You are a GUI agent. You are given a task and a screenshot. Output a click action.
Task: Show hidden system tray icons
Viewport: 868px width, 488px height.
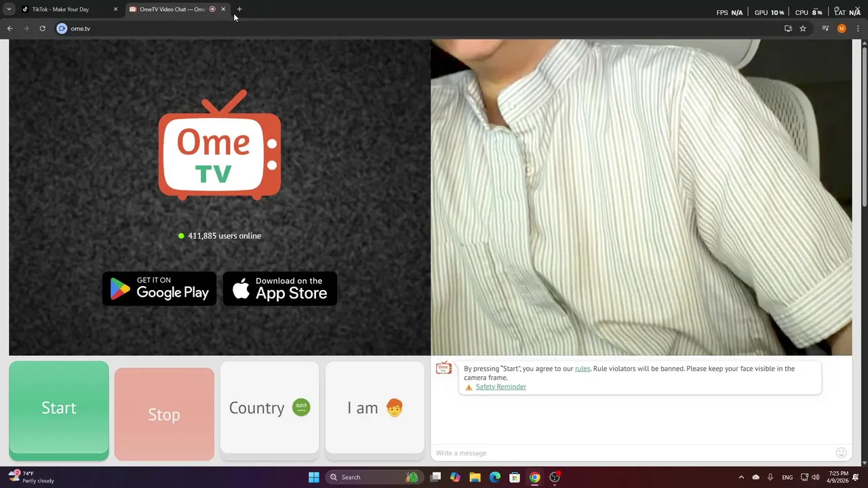tap(741, 477)
